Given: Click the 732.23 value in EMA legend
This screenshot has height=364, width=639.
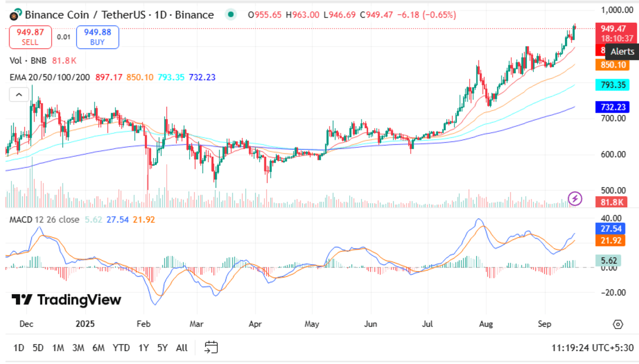Looking at the screenshot, I should click(x=202, y=77).
